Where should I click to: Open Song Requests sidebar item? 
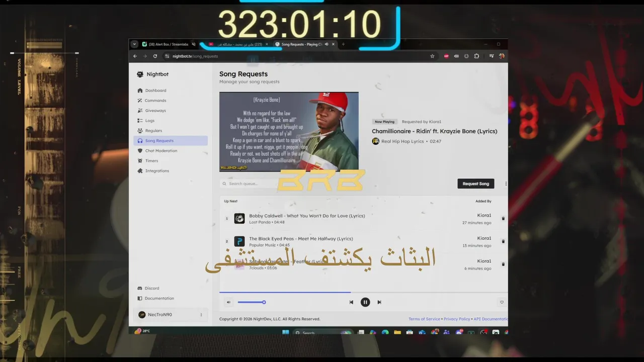(171, 141)
